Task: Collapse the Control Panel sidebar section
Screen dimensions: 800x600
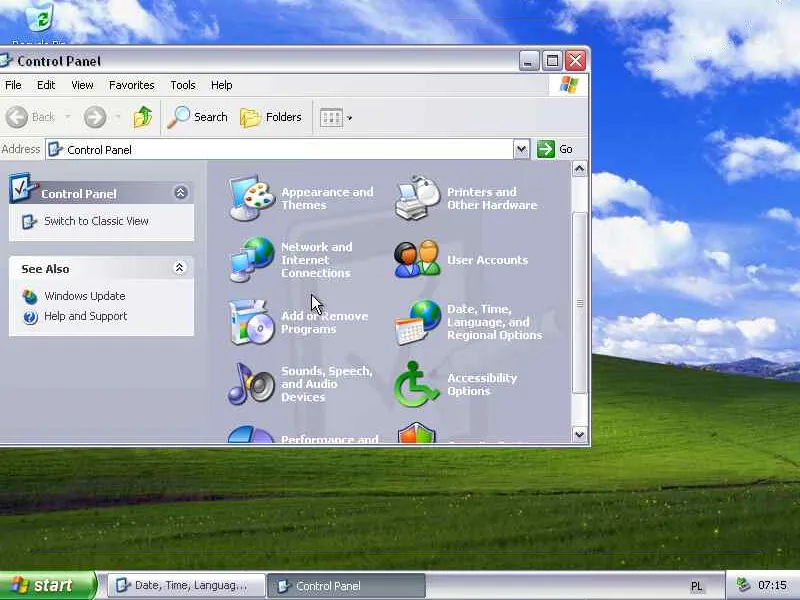Action: click(x=180, y=193)
